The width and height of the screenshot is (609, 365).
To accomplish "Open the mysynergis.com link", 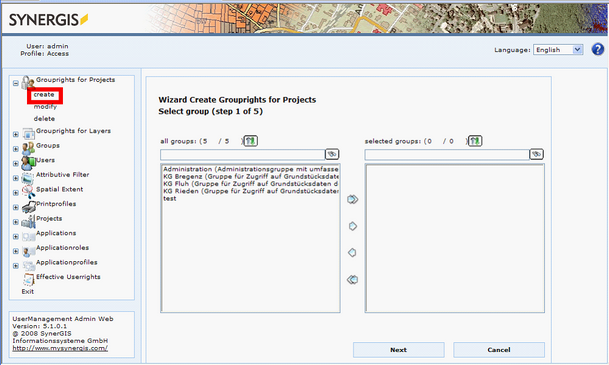I will (x=60, y=348).
